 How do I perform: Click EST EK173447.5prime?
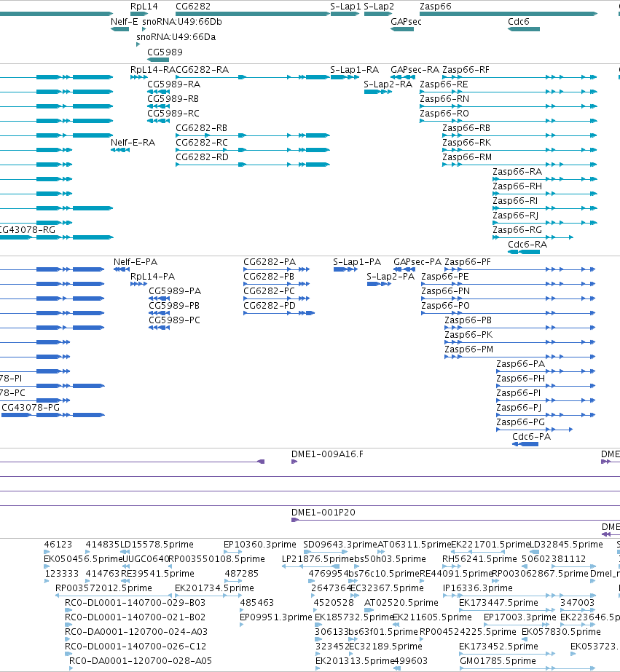click(x=498, y=603)
